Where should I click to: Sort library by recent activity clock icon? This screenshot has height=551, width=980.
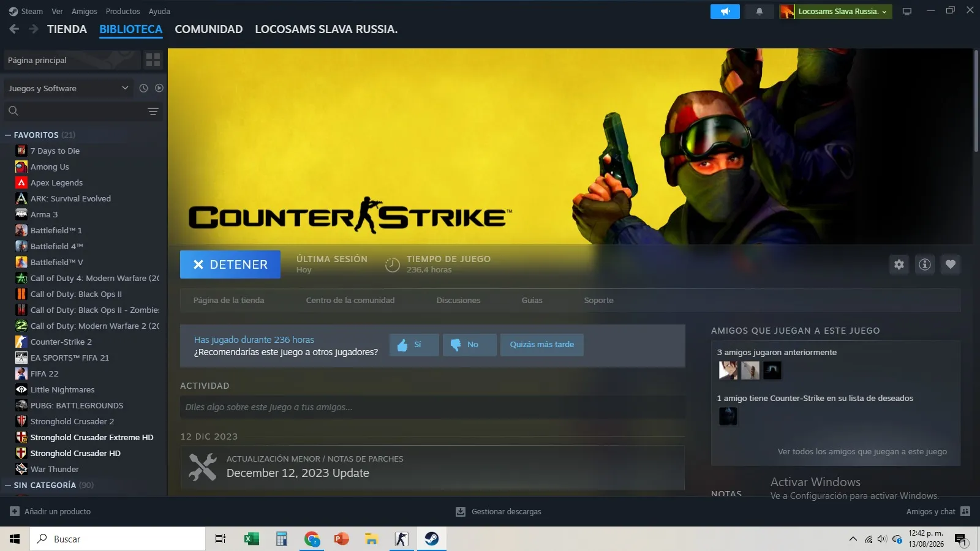click(x=143, y=88)
